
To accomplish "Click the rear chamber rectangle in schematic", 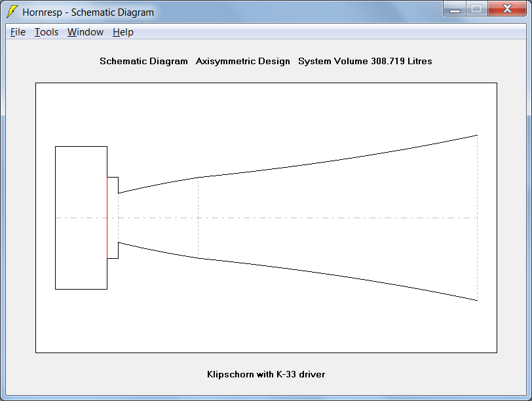I will point(81,218).
